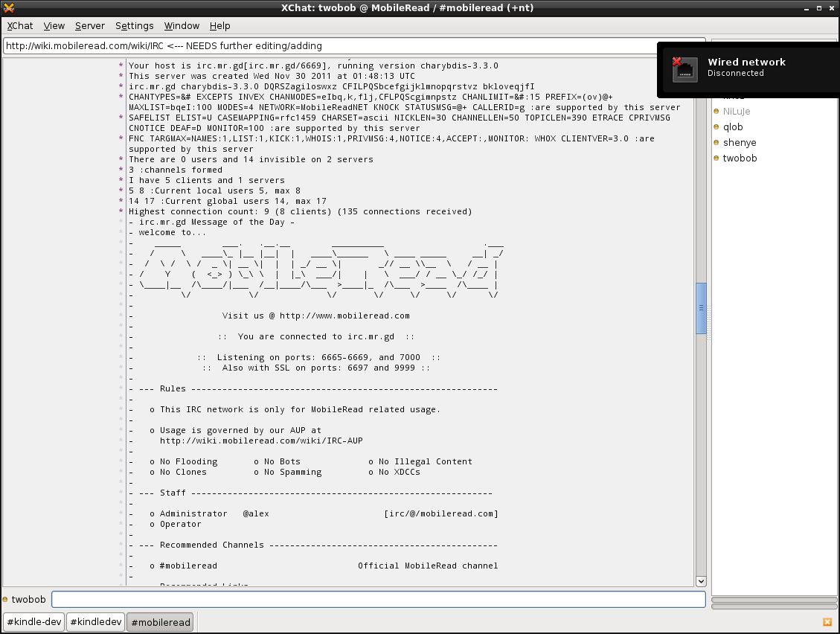Image resolution: width=840 pixels, height=634 pixels.
Task: Open the XChat menu
Action: click(x=20, y=26)
